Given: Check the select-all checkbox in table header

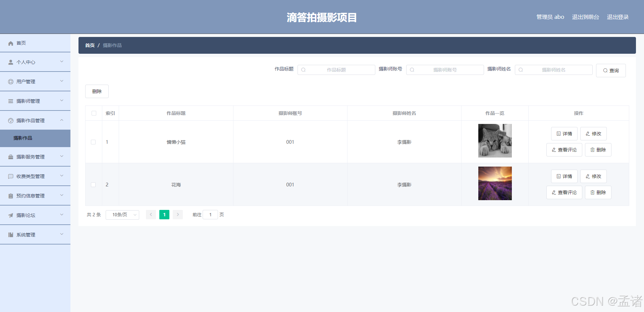Looking at the screenshot, I should 94,113.
